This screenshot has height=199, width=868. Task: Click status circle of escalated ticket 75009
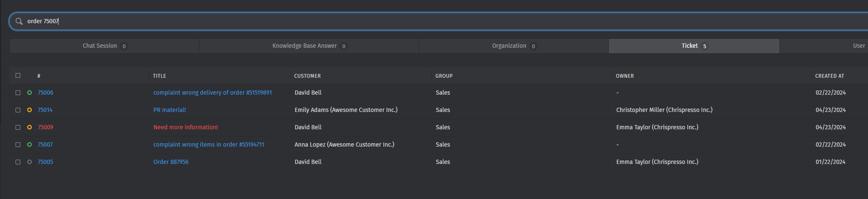pos(30,127)
